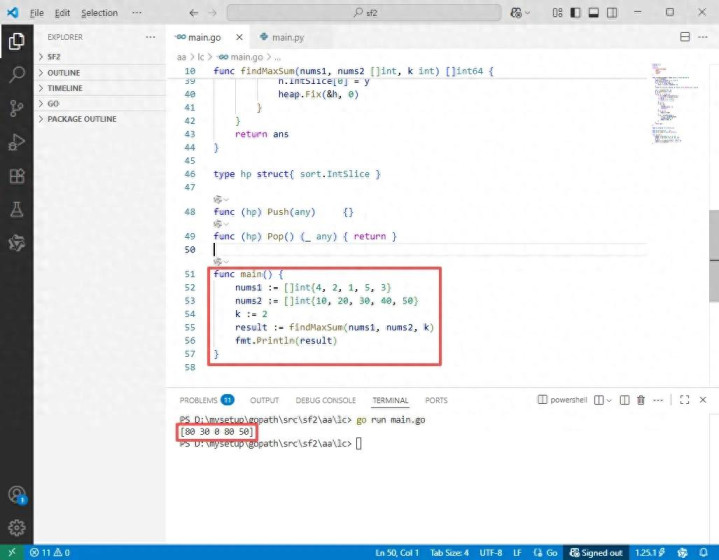Open editor More Actions ellipsis
This screenshot has height=560, width=719.
coord(702,37)
